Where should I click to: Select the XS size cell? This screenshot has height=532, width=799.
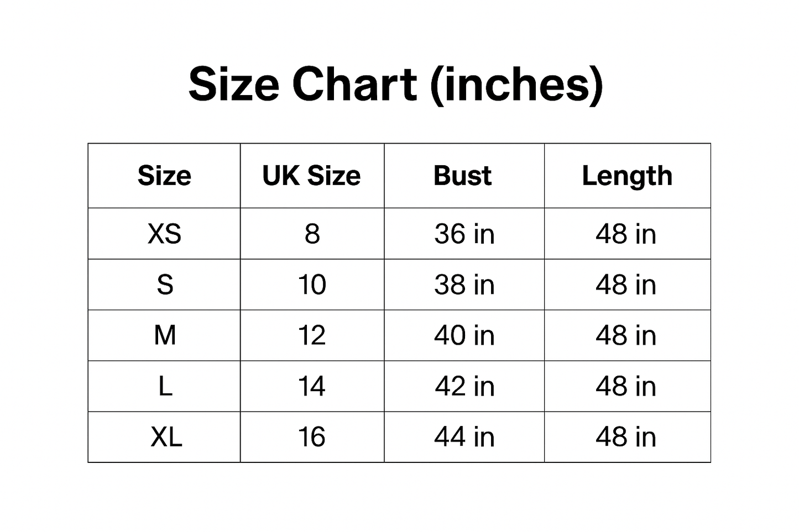point(164,234)
